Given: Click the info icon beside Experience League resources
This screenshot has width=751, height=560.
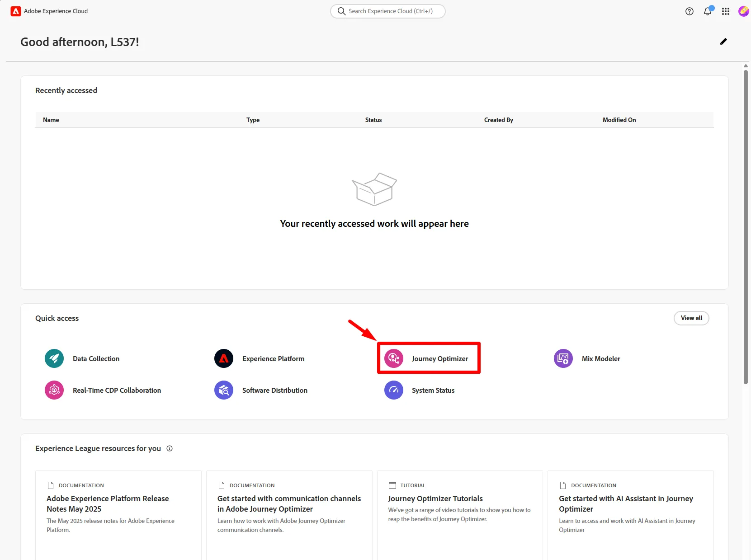Looking at the screenshot, I should [x=170, y=448].
